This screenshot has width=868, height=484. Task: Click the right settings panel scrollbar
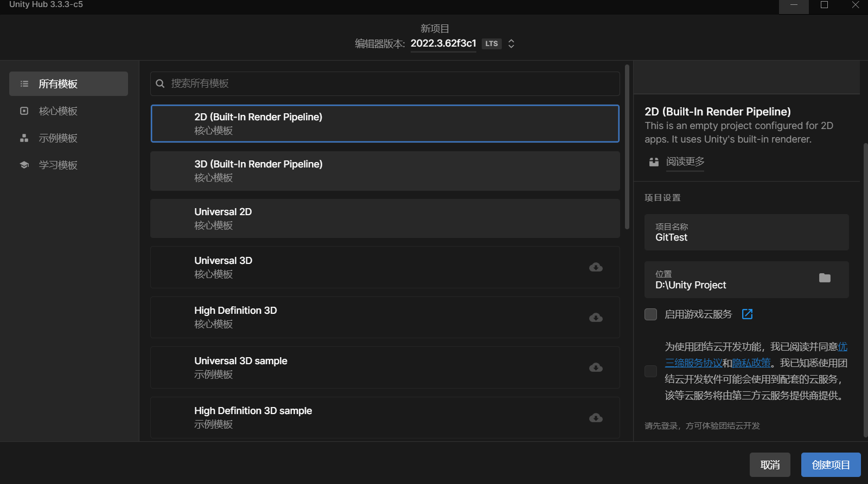click(x=865, y=290)
